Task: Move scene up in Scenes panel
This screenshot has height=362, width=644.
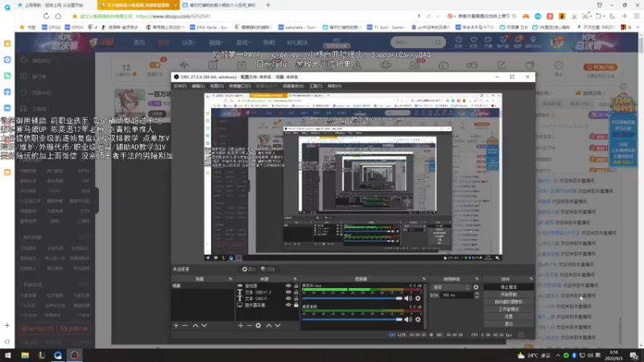Action: coord(196,326)
